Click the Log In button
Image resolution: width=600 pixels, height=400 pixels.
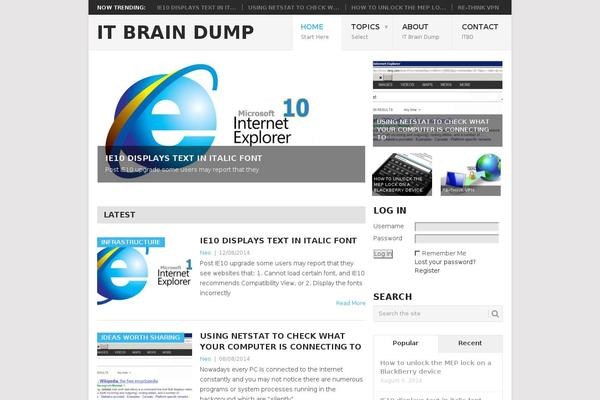pos(383,254)
